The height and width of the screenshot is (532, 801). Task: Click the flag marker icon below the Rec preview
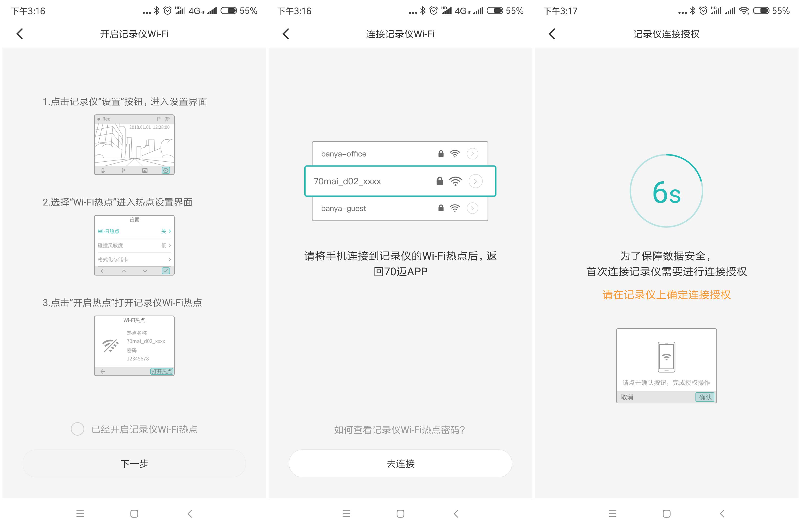point(124,171)
